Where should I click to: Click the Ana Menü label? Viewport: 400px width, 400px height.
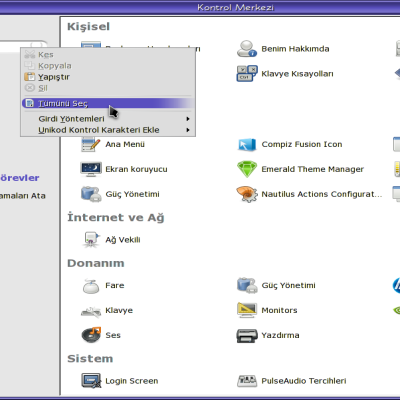coord(125,144)
